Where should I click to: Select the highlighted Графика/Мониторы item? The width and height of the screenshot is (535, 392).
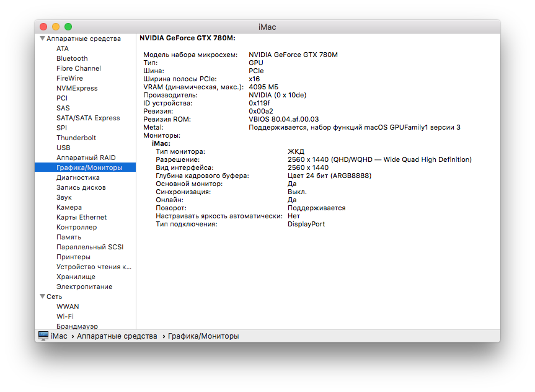(86, 167)
